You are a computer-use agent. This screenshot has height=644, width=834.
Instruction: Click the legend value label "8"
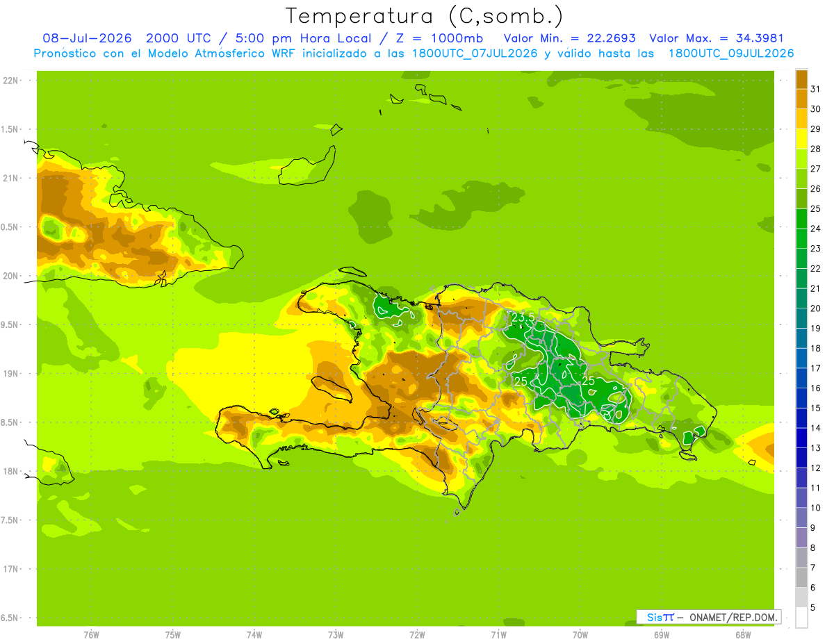point(813,547)
